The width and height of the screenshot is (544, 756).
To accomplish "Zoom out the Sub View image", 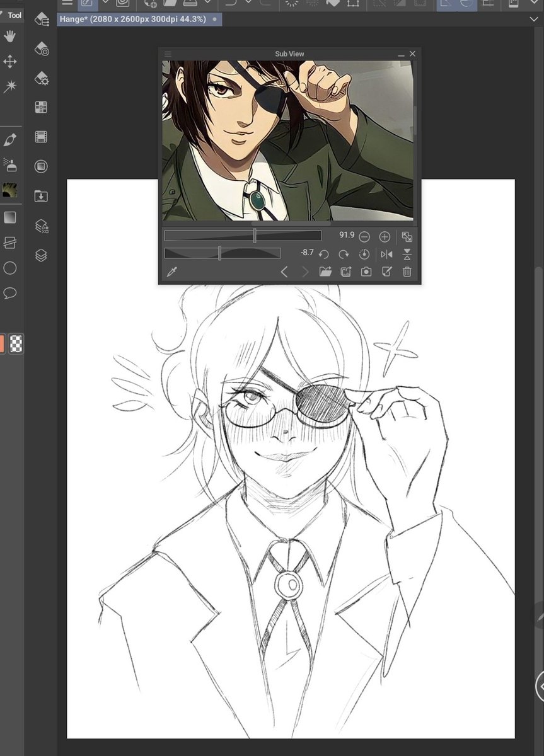I will pos(364,237).
